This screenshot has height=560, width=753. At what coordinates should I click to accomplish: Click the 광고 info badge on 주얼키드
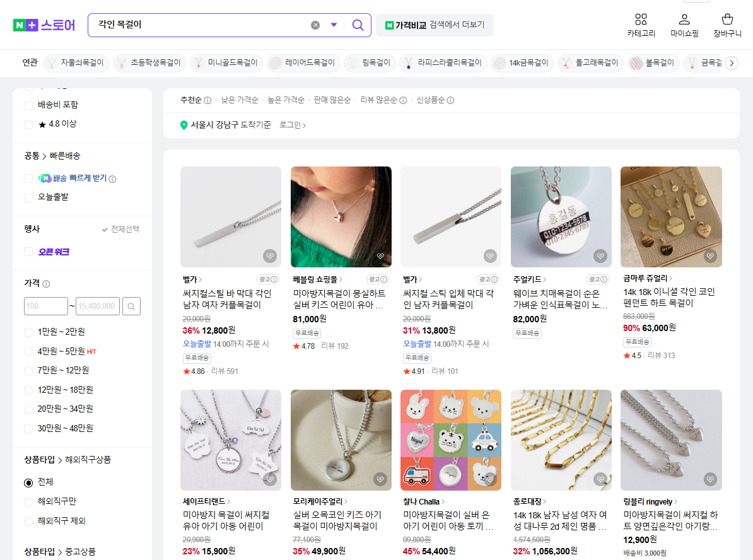598,279
